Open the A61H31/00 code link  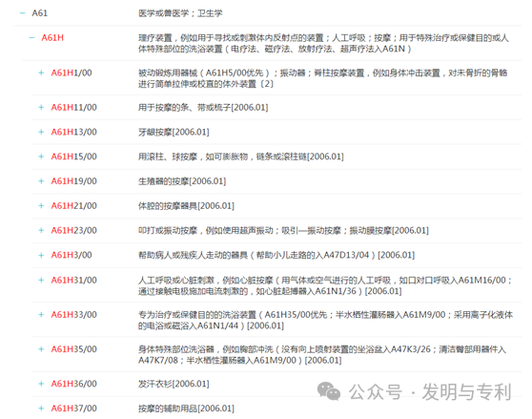74,280
